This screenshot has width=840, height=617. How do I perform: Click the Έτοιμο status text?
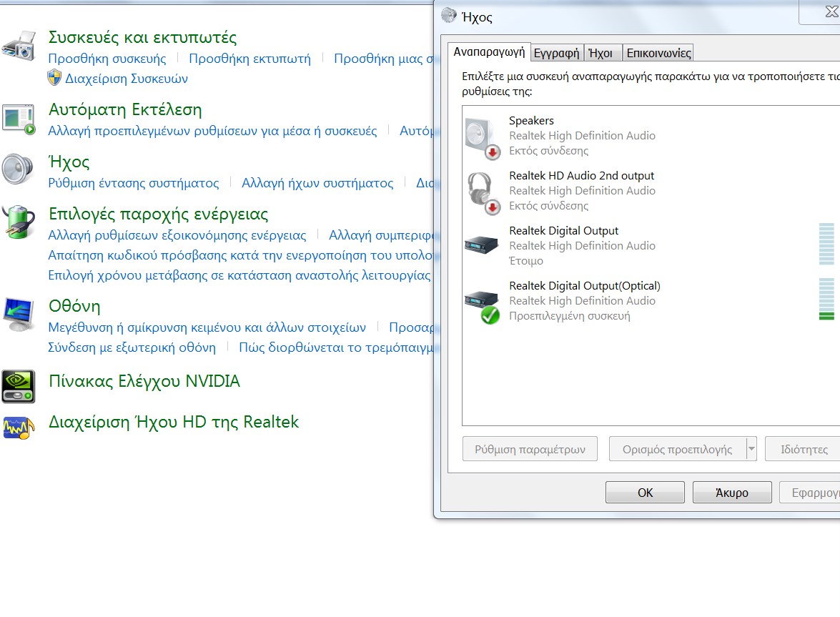pos(526,261)
